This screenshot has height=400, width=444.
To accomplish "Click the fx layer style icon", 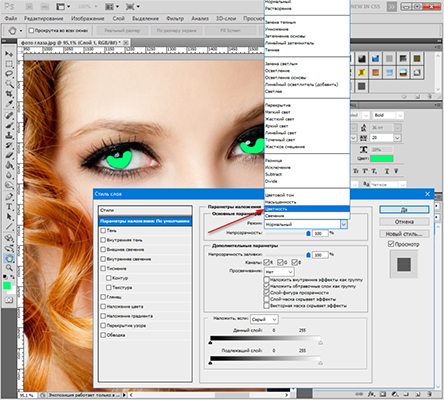I will (x=372, y=394).
